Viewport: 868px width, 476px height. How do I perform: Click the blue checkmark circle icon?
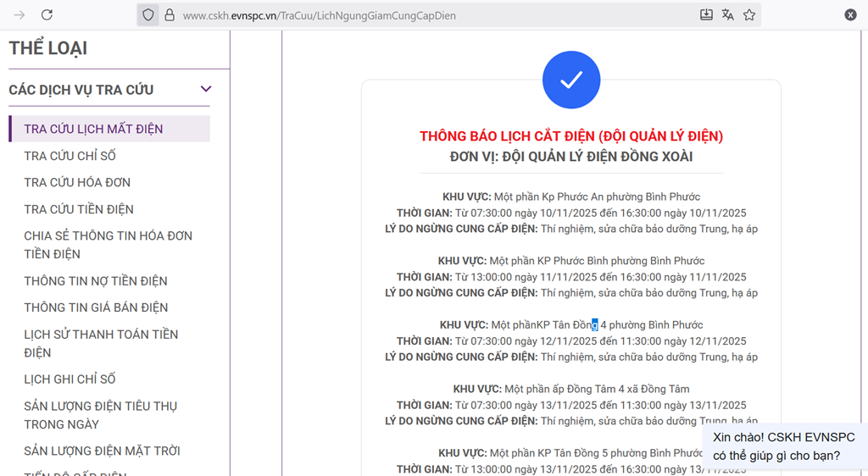point(571,80)
